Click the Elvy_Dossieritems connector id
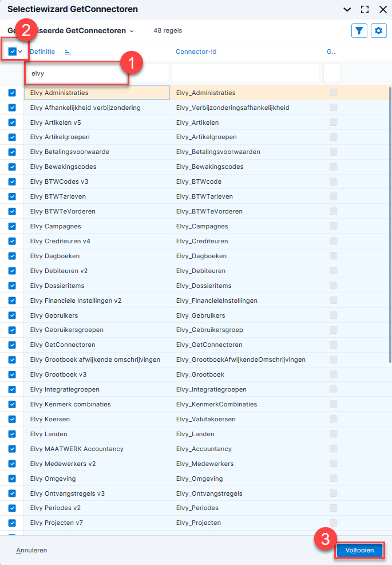 click(x=204, y=286)
